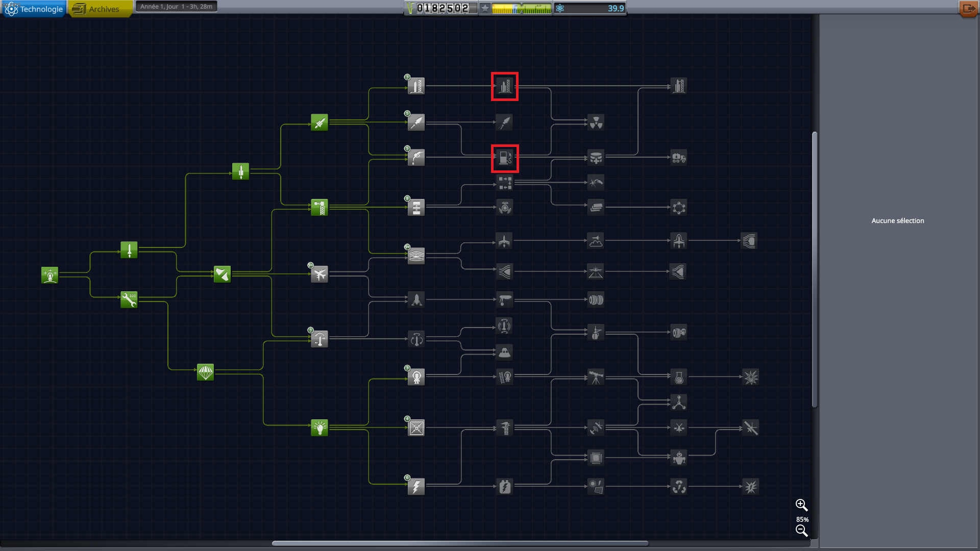
Task: Click the lightning bolt Electrics node
Action: 416,487
